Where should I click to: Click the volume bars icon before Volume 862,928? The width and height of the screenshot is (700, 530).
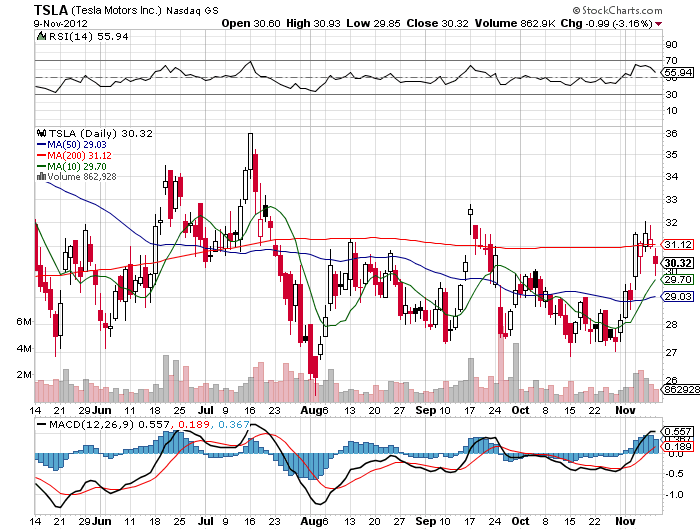point(42,177)
